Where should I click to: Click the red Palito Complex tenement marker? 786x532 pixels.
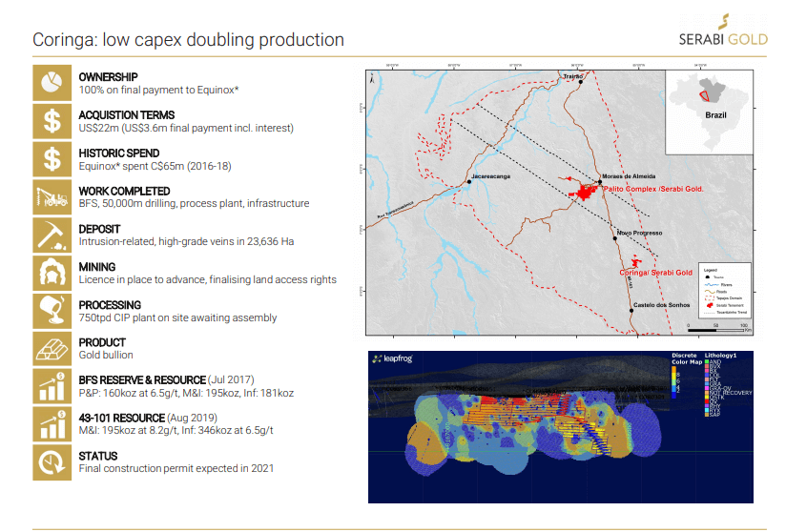click(584, 192)
